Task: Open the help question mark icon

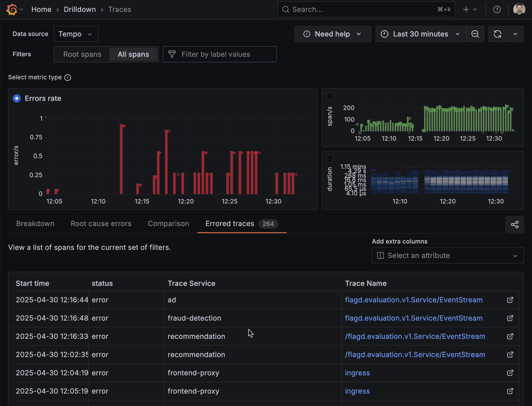Action: (497, 10)
